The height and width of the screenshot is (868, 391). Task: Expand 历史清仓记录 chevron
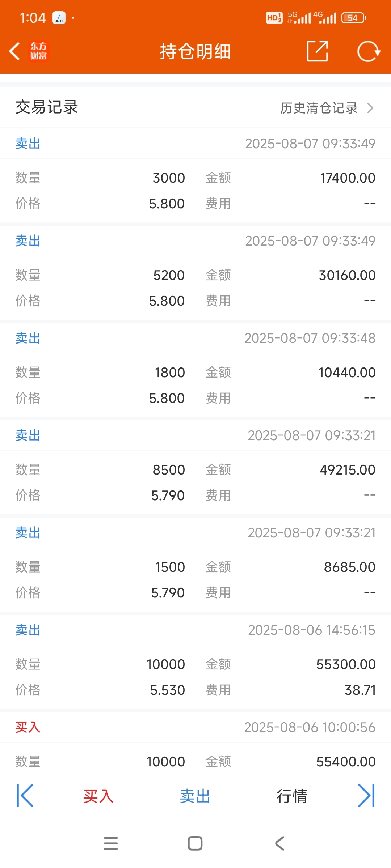[x=370, y=108]
